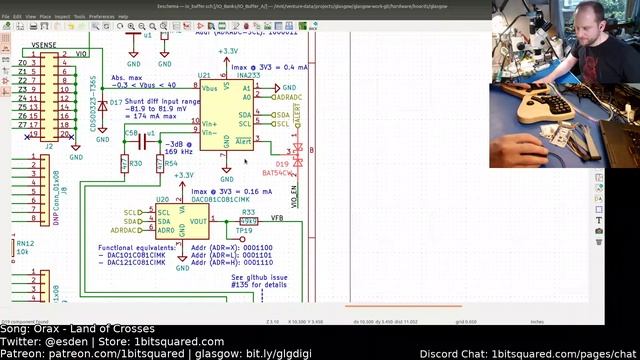Open the Inspect menu
The image size is (640, 360).
[x=62, y=17]
